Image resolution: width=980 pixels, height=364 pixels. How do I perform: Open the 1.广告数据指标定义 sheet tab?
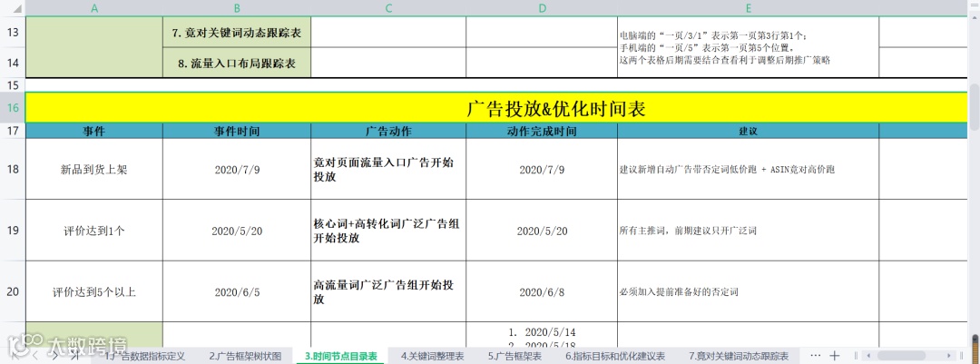(144, 357)
